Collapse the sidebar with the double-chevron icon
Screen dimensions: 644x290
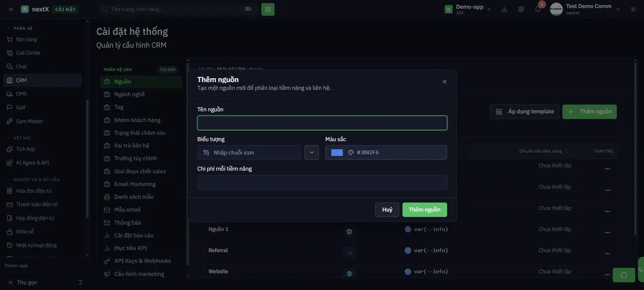click(x=11, y=9)
